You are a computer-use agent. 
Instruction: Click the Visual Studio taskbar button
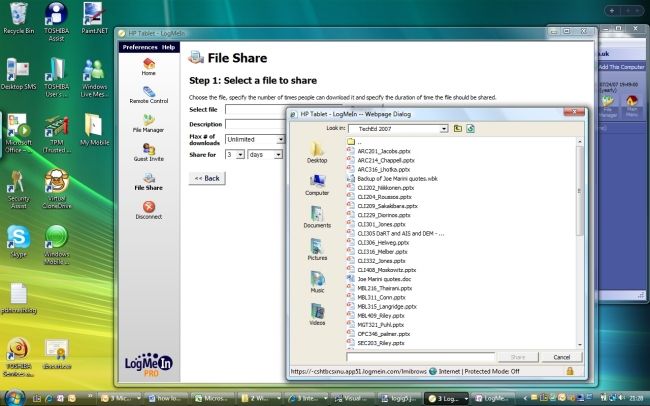(x=352, y=399)
